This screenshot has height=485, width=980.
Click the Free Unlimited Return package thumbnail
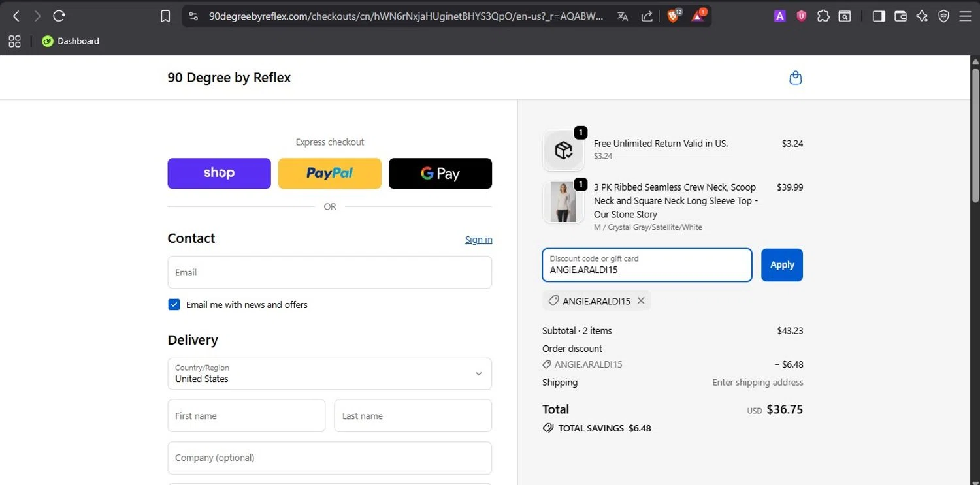(563, 151)
